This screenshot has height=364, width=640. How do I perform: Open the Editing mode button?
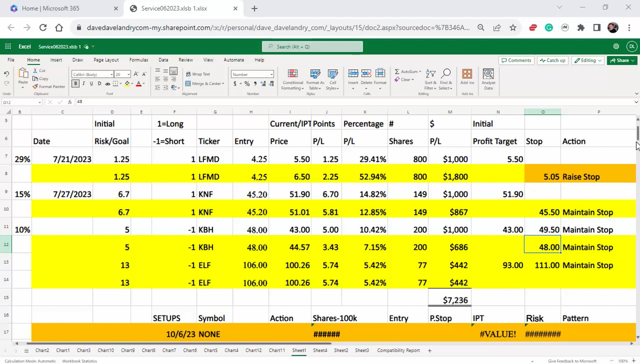(588, 60)
